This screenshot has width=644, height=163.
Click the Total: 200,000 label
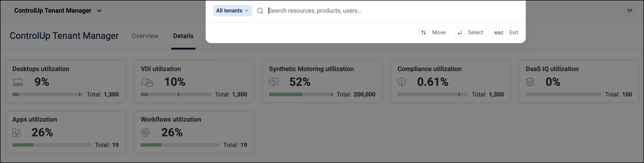356,94
